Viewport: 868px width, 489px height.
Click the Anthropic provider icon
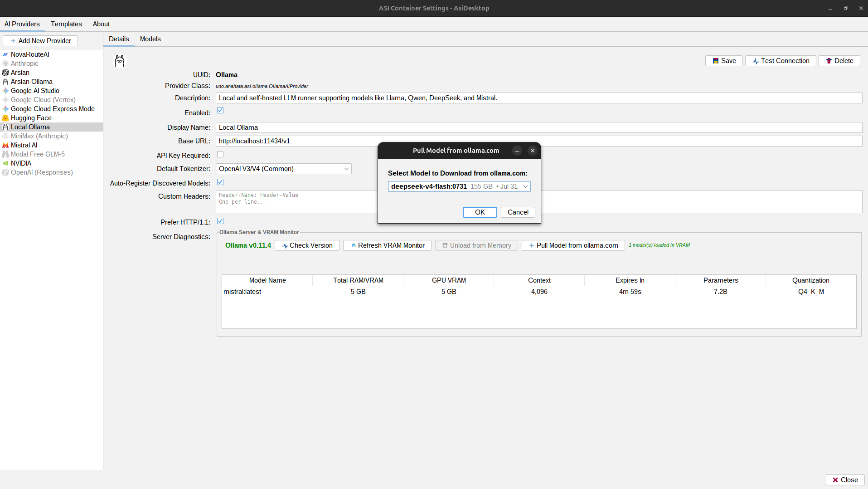pyautogui.click(x=5, y=64)
